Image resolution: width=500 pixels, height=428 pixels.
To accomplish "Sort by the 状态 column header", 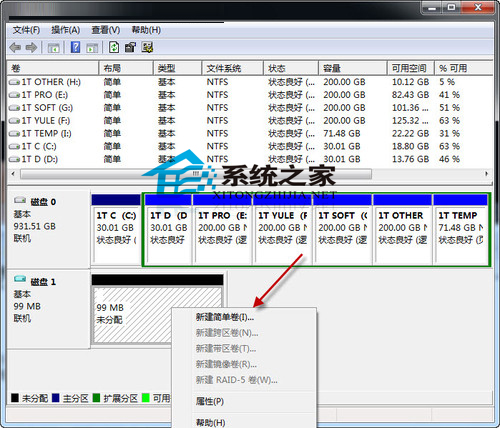I will click(291, 68).
